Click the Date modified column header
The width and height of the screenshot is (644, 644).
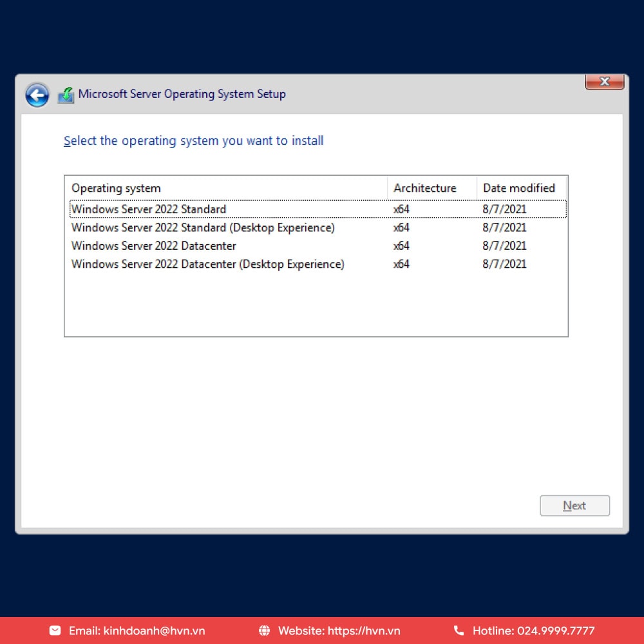[522, 188]
